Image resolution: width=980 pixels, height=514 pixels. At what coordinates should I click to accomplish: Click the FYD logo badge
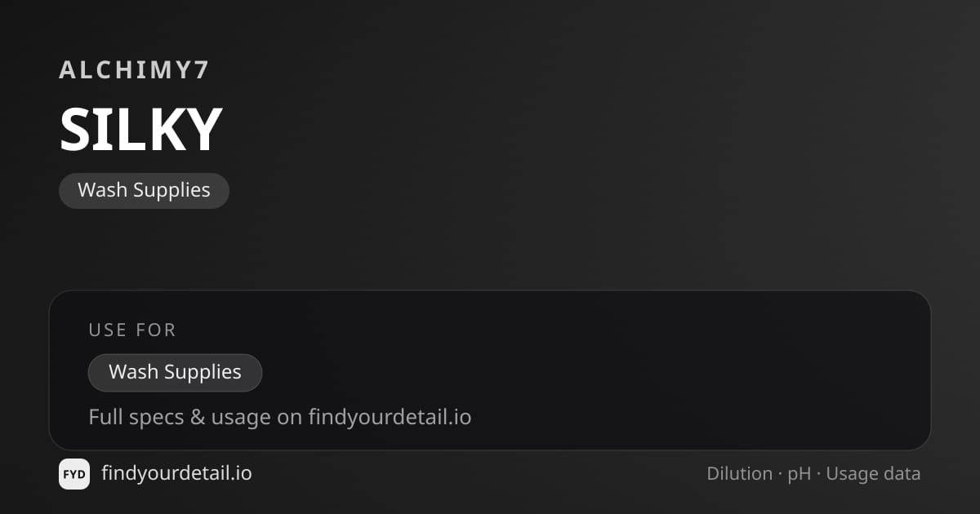74,474
